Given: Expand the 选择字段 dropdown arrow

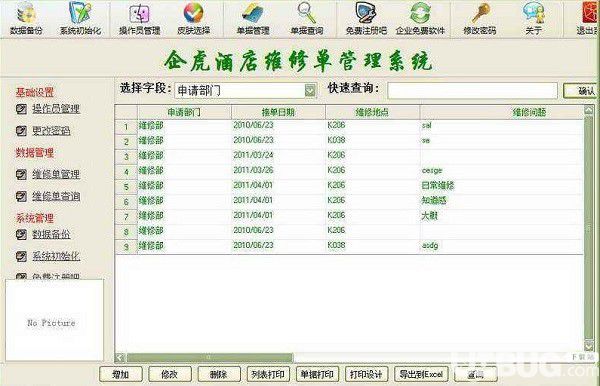Looking at the screenshot, I should (310, 91).
